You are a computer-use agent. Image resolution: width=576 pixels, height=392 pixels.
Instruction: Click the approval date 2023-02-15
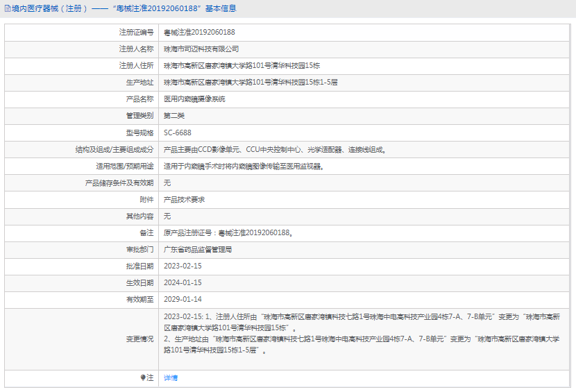click(x=183, y=266)
